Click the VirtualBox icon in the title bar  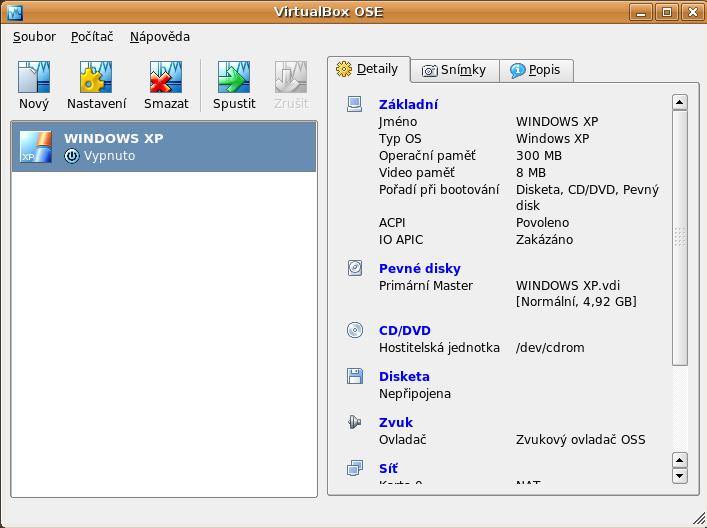point(15,12)
